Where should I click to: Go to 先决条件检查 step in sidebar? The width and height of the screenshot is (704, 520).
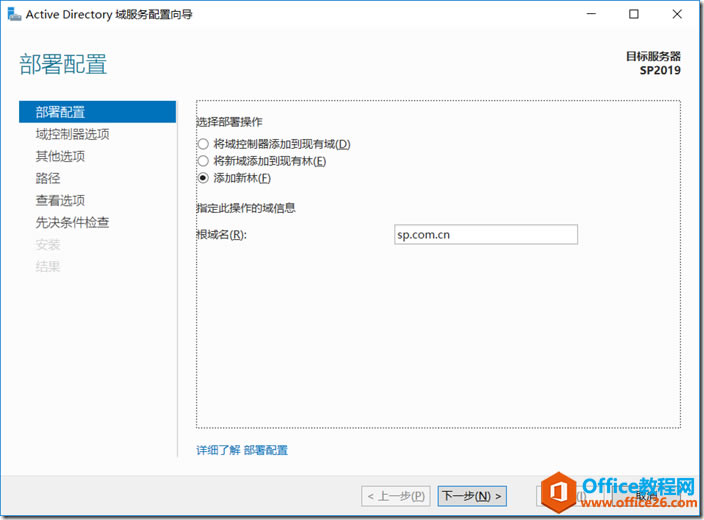coord(72,222)
